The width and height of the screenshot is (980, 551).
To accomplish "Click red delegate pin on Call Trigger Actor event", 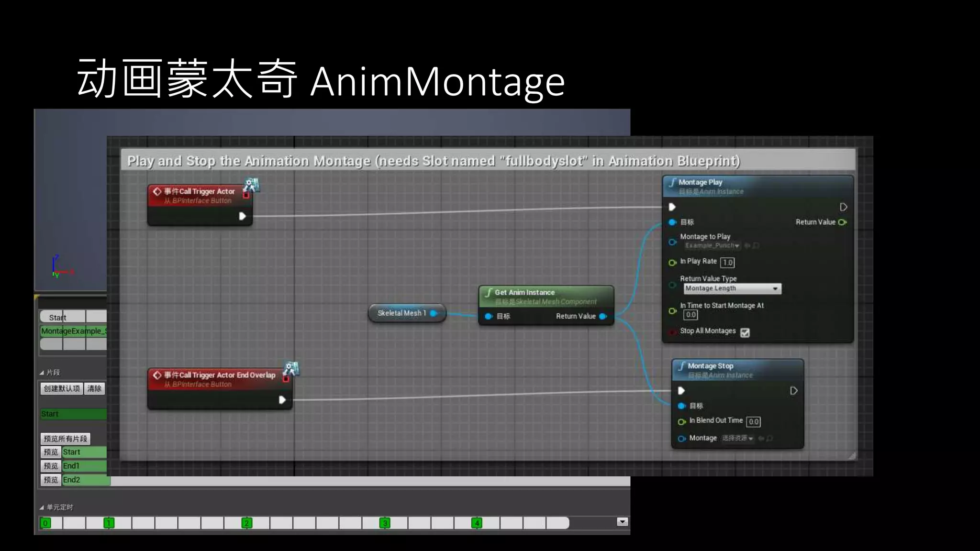I will pos(246,195).
